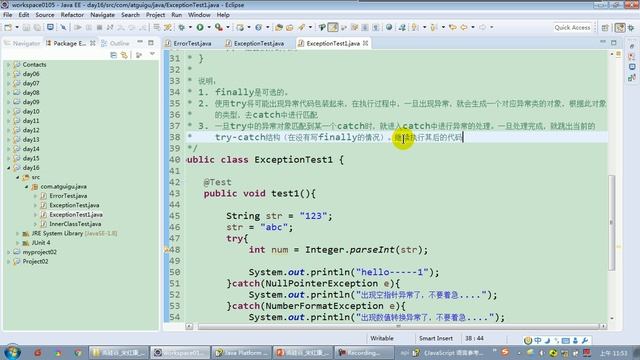
Task: Toggle Link with Editor in Package Explorer
Action: [124, 55]
